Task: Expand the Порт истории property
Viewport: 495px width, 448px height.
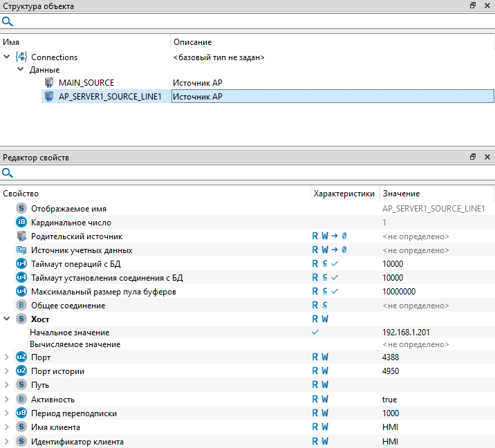Action: 7,371
